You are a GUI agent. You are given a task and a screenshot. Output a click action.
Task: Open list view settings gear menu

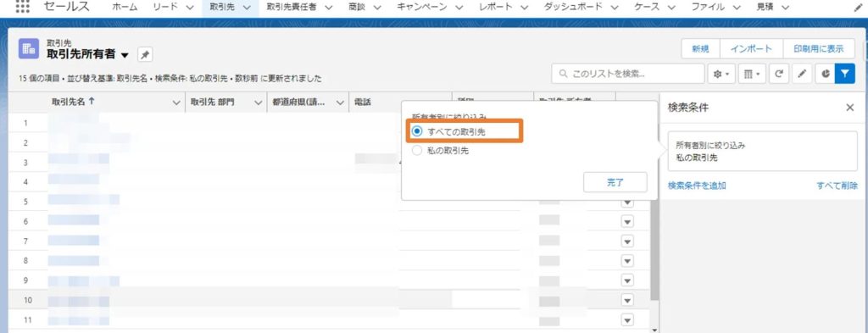point(721,74)
